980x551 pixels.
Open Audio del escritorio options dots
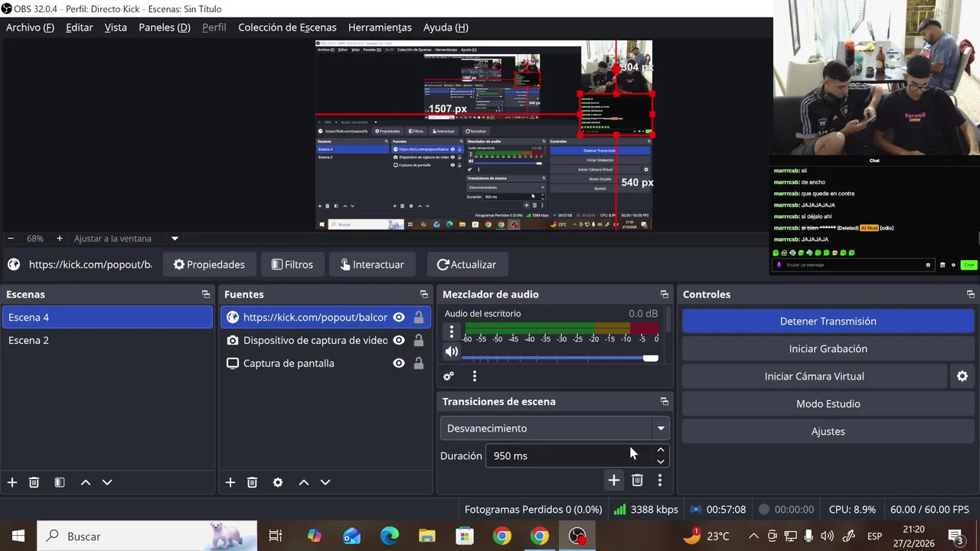(x=452, y=331)
